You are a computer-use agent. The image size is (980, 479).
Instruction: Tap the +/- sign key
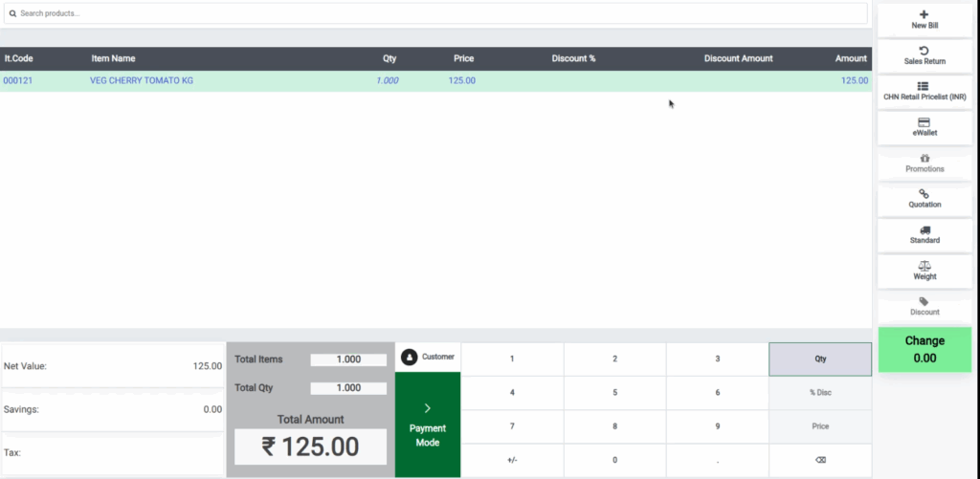[x=512, y=460]
